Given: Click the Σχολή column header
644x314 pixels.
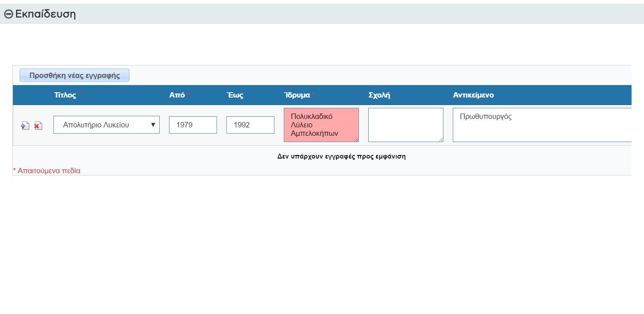Looking at the screenshot, I should coord(379,95).
